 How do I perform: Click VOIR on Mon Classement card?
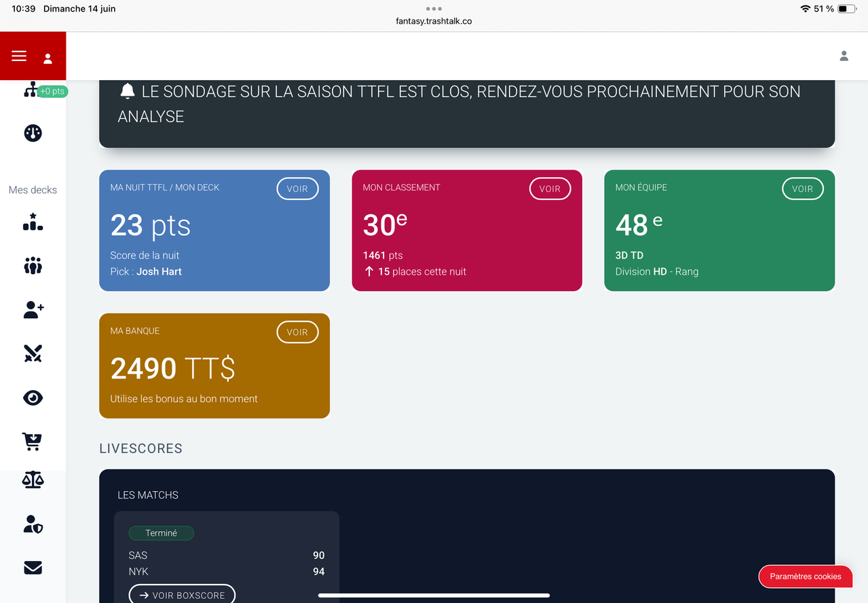[x=550, y=189]
